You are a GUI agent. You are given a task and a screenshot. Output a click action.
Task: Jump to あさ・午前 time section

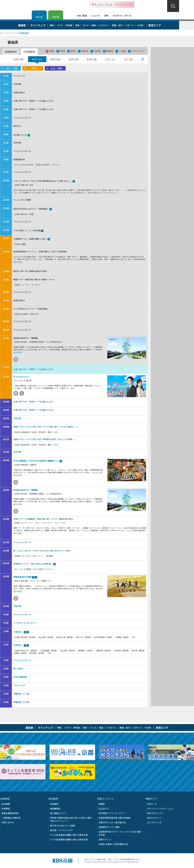pos(10,68)
